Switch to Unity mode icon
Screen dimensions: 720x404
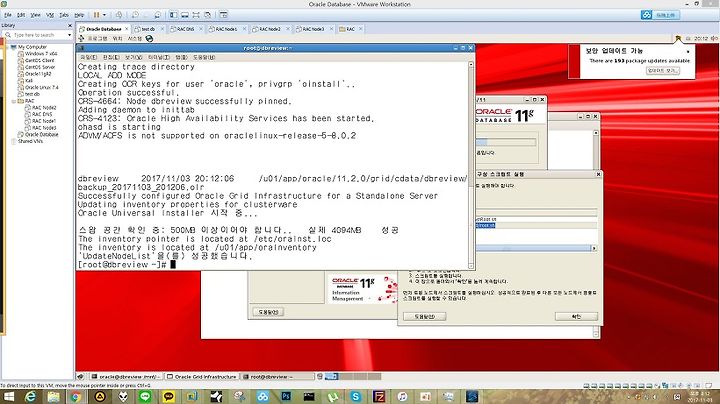[x=208, y=15]
